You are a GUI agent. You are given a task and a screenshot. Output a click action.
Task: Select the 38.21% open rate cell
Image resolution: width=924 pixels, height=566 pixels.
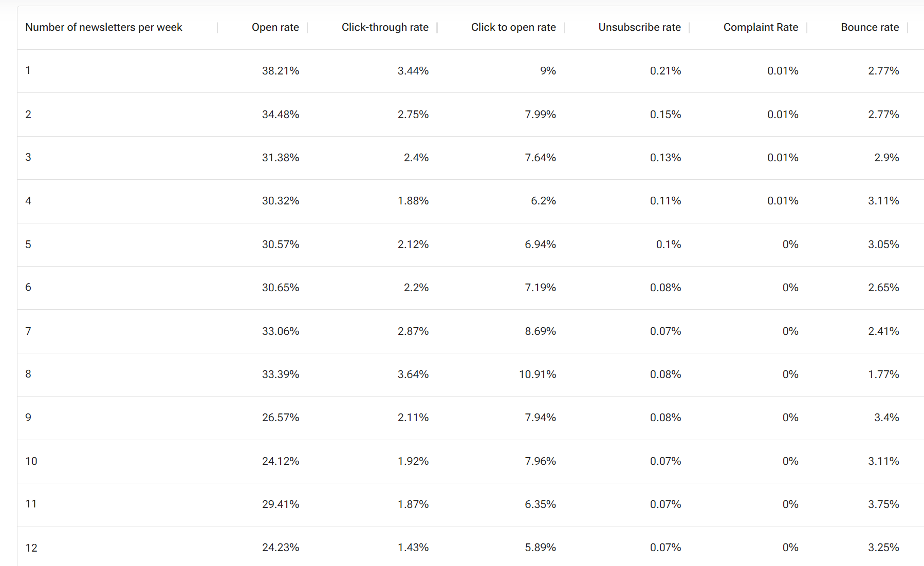click(280, 71)
